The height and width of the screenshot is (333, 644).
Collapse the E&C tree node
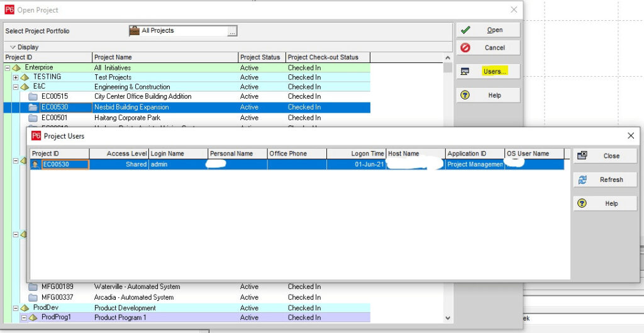[16, 87]
